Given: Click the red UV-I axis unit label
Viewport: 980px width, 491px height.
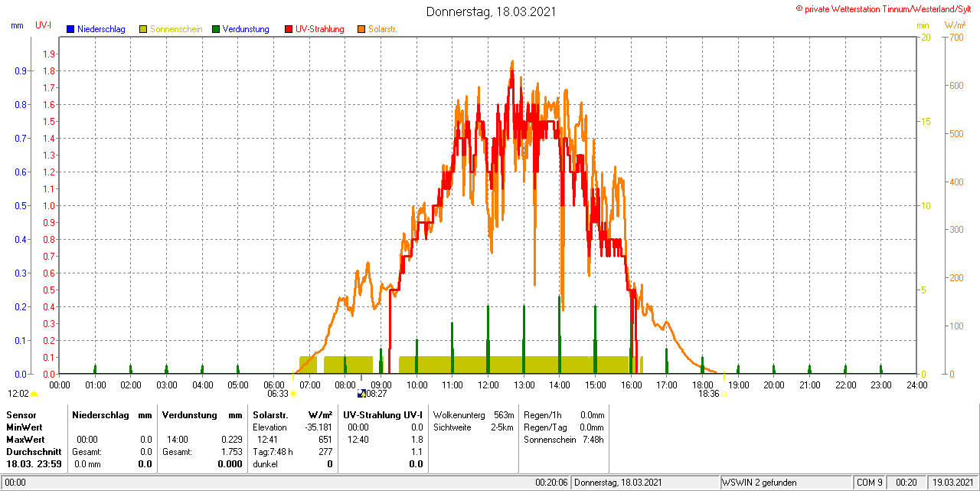Looking at the screenshot, I should 44,25.
